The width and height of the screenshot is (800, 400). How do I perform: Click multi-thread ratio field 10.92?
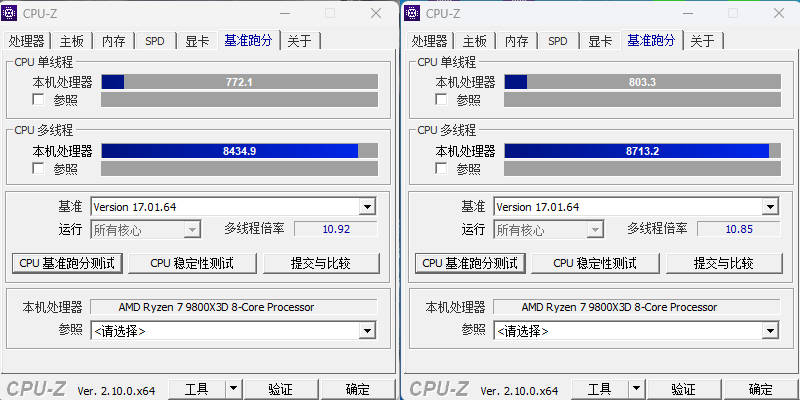pos(336,229)
